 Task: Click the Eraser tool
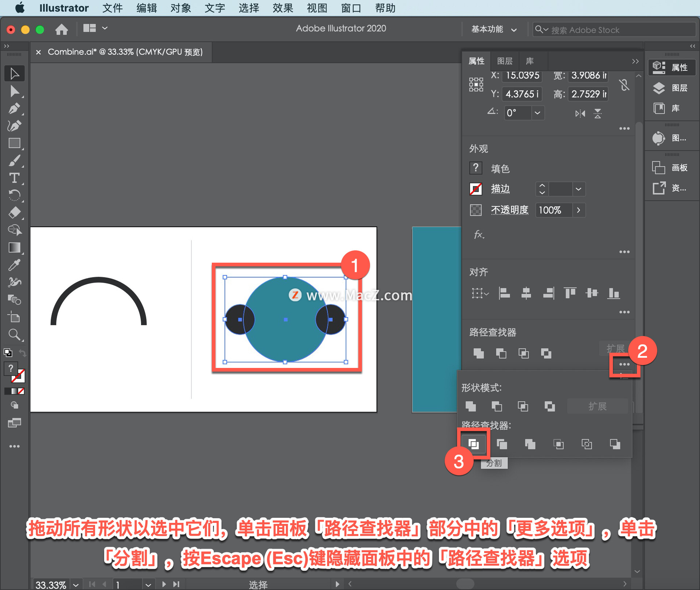pos(14,213)
